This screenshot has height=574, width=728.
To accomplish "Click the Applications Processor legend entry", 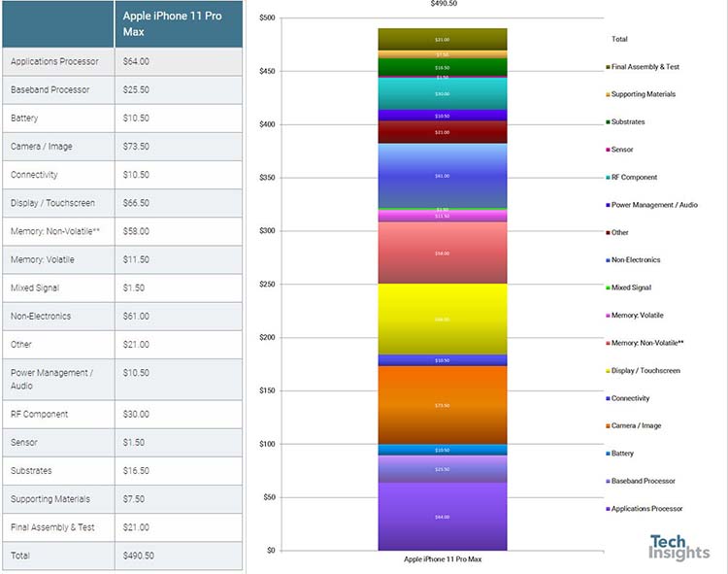I will coord(645,509).
